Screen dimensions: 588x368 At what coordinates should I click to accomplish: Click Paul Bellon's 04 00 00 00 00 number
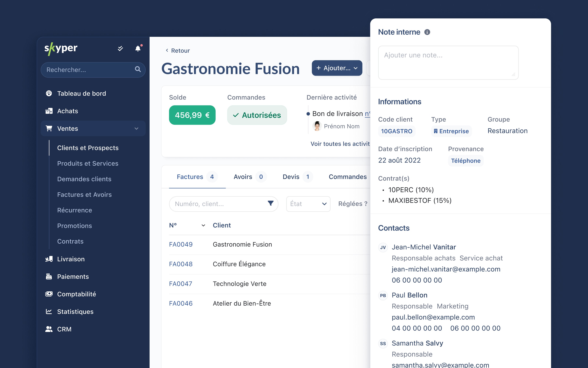click(417, 328)
